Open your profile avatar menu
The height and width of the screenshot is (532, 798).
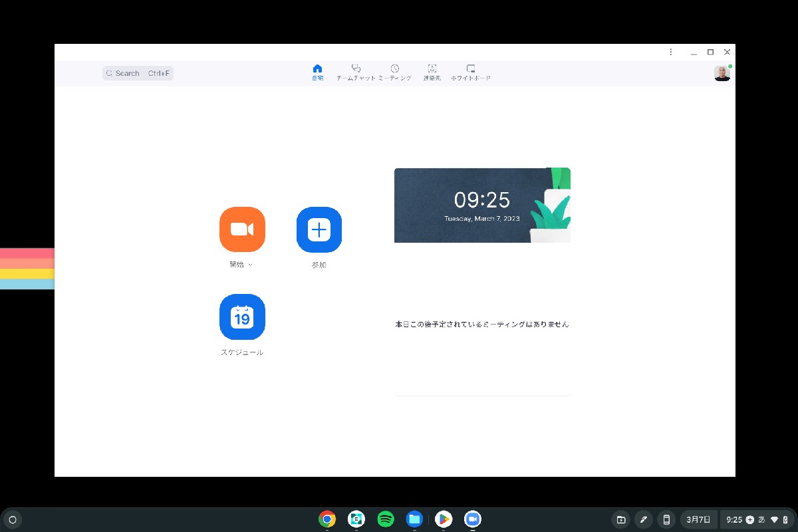tap(722, 73)
